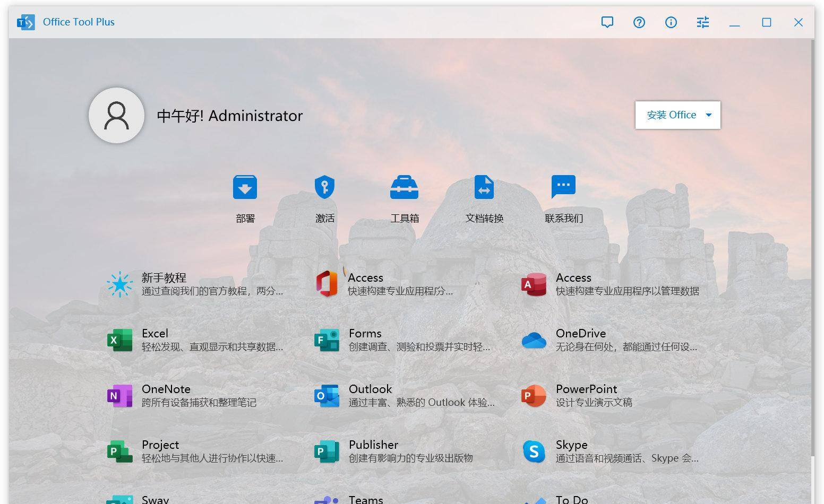Select Outlook in the app list
This screenshot has height=504, width=824.
(370, 389)
